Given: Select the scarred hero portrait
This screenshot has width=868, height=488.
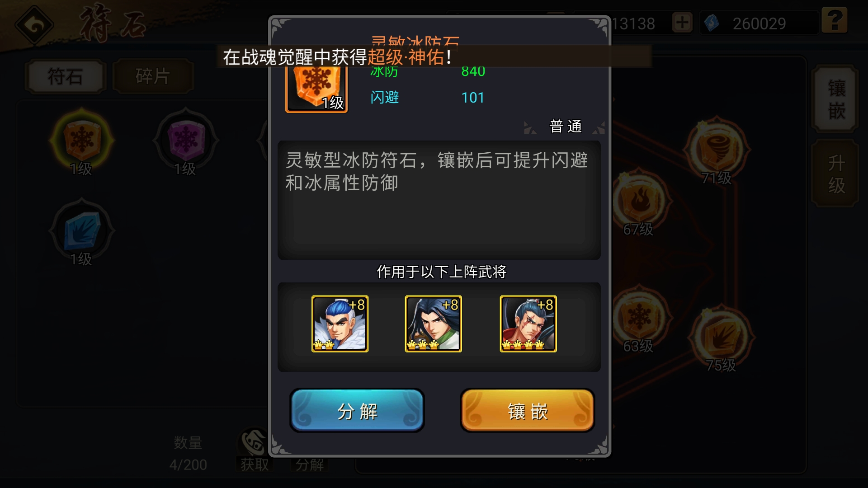Looking at the screenshot, I should click(x=528, y=324).
